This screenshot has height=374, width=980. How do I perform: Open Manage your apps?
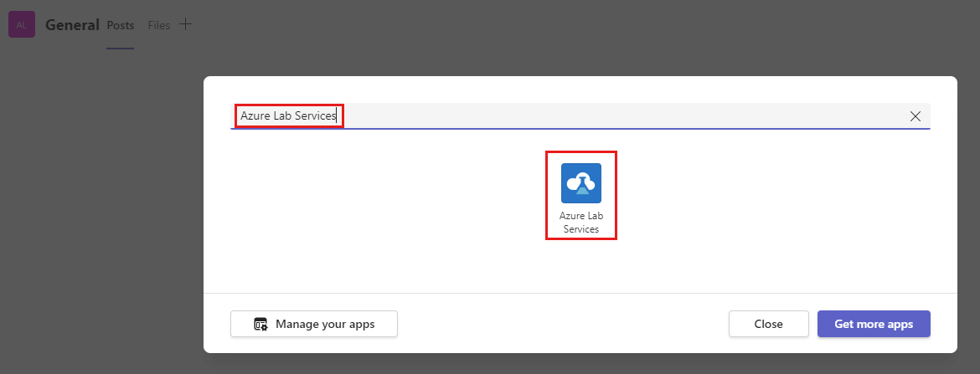click(314, 324)
